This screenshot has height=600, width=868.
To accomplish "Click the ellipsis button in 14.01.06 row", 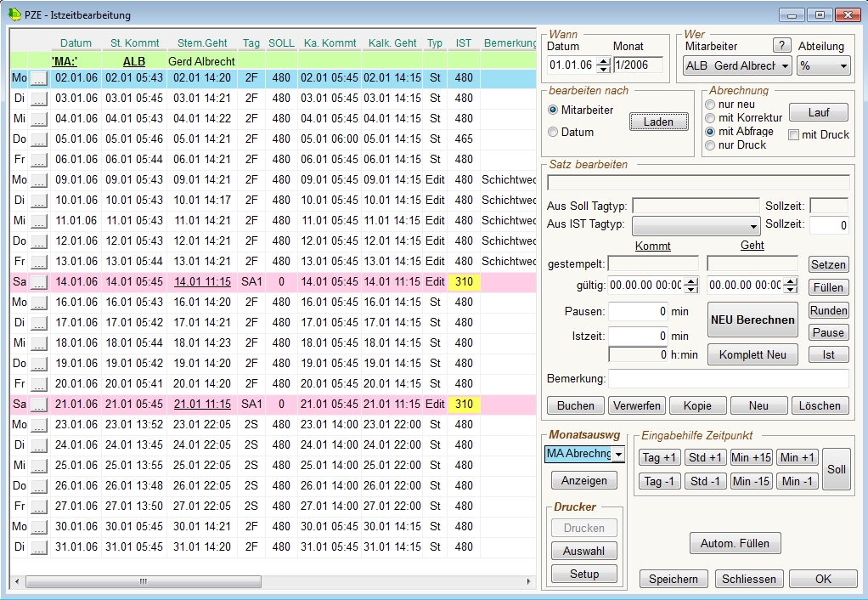I will click(39, 282).
